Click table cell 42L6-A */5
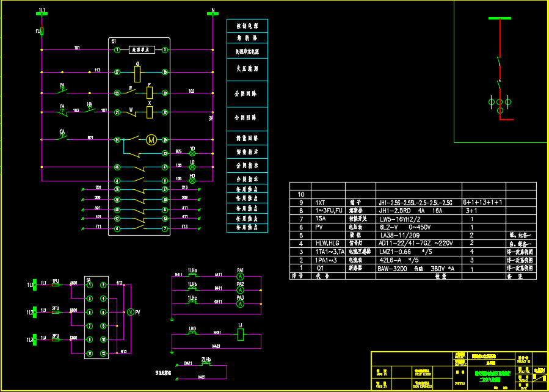Screen dimensions: 549x392 point(419,260)
